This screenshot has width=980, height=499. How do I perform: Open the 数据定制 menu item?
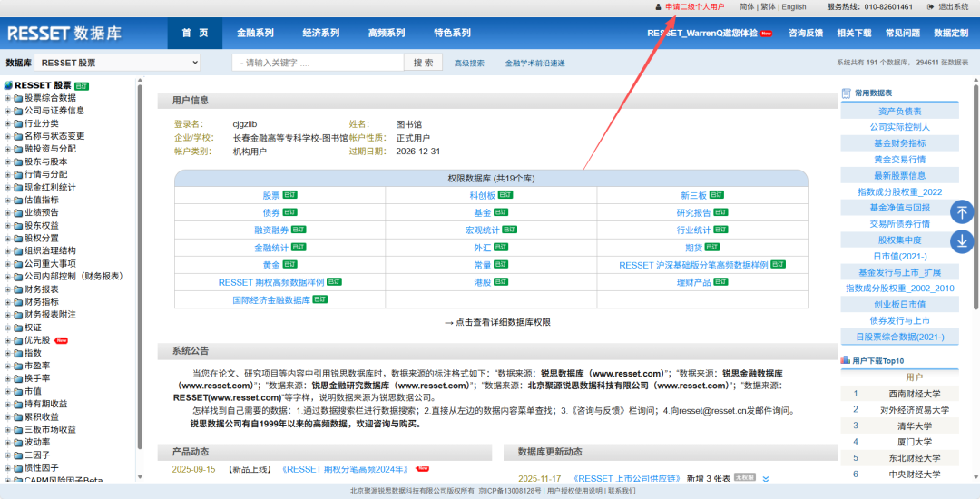click(x=951, y=33)
